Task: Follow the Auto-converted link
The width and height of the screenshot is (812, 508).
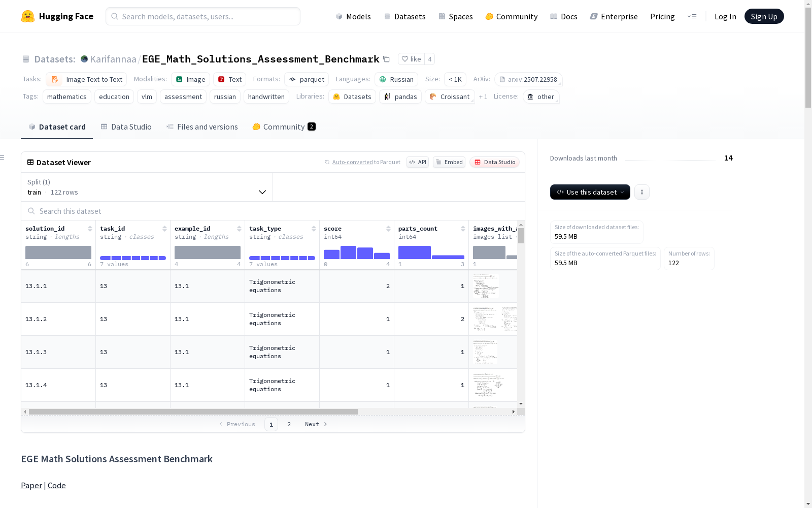Action: pos(353,162)
